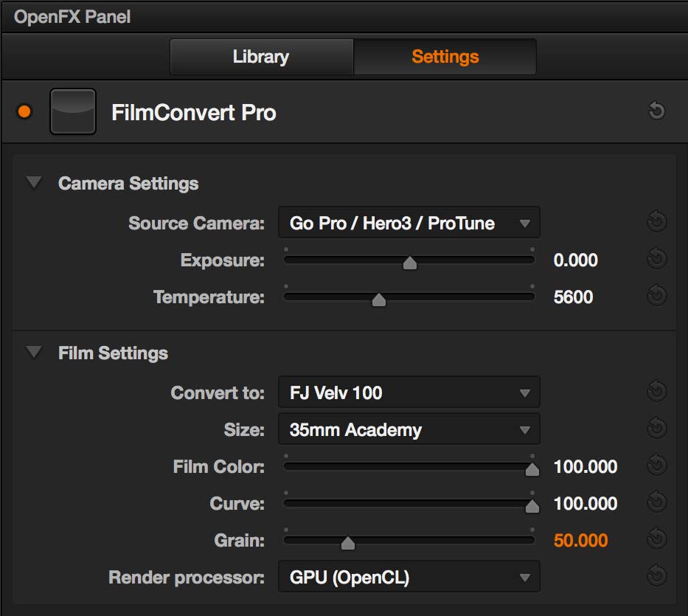Viewport: 688px width, 616px height.
Task: Toggle the FilmConvert Pro effect enable dot
Action: coord(24,111)
